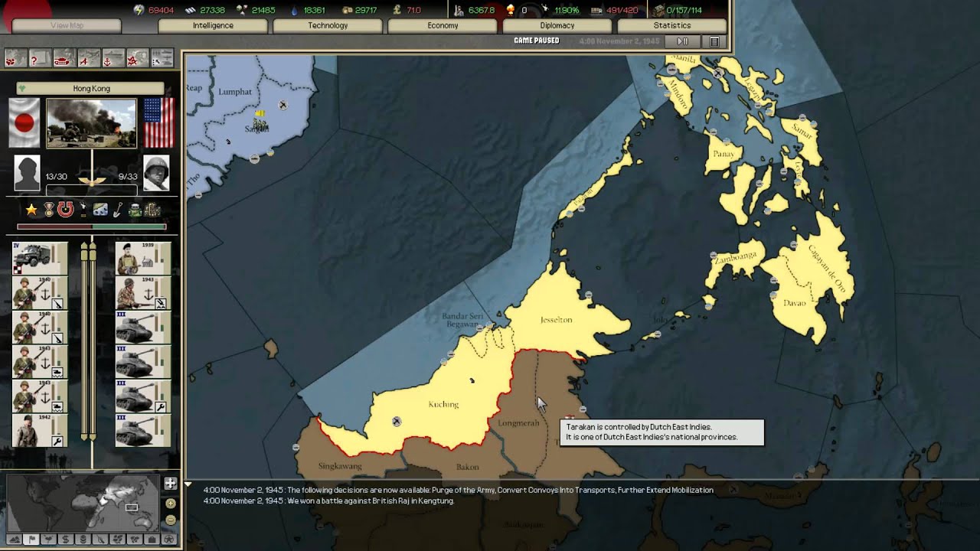Switch to the third map mode icon
980x551 pixels.
[48, 540]
